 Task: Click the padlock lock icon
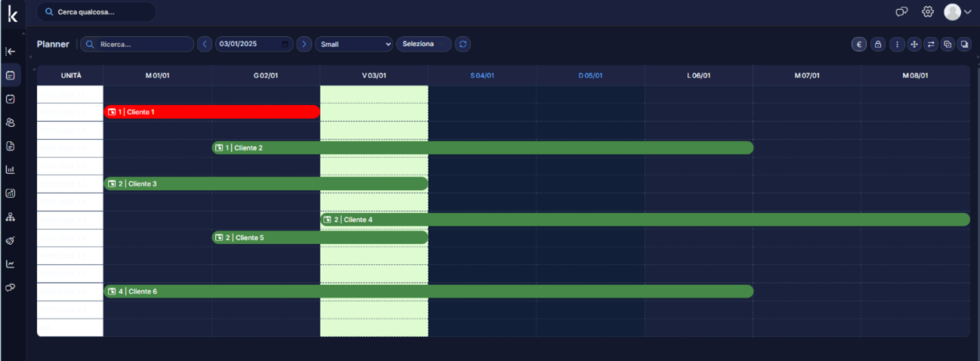click(x=877, y=45)
